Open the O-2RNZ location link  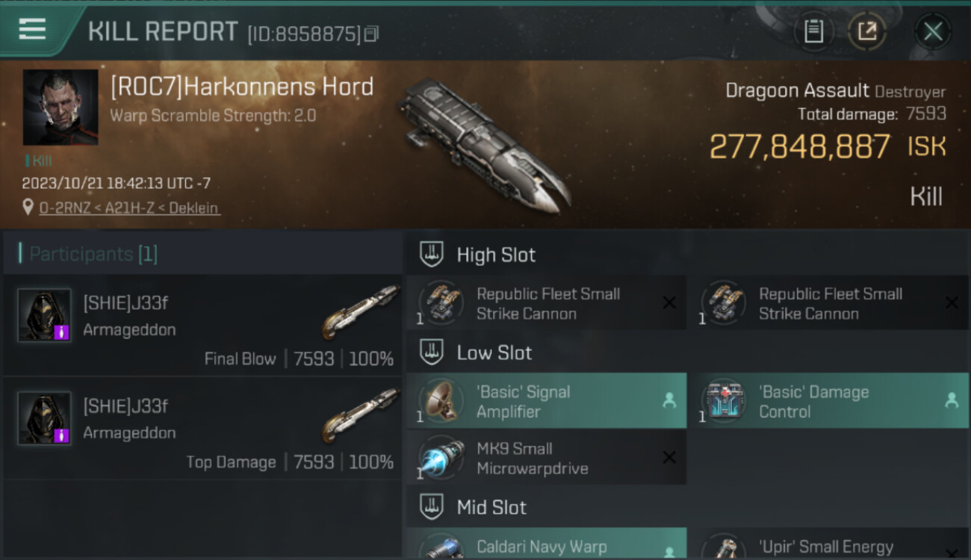pyautogui.click(x=129, y=208)
